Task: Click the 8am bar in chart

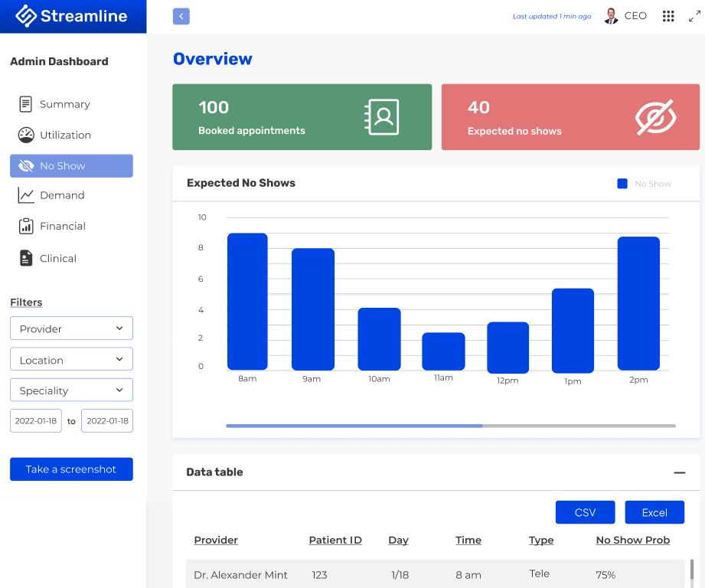Action: click(x=247, y=302)
